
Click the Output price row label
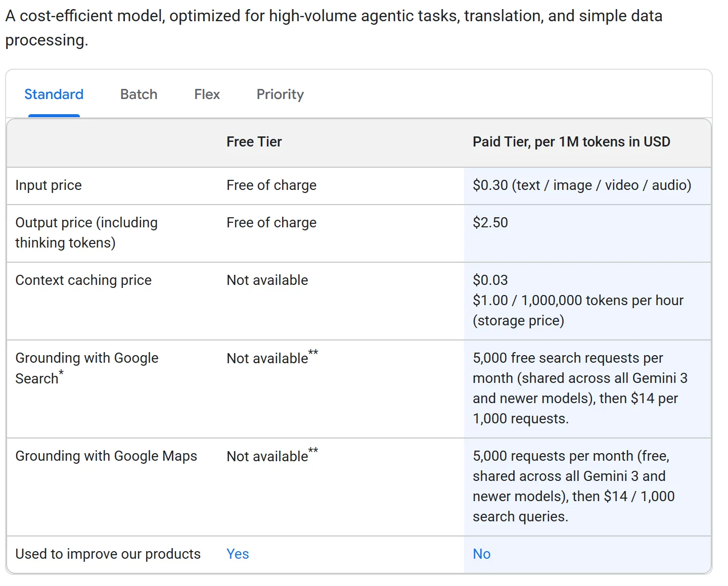pyautogui.click(x=86, y=233)
